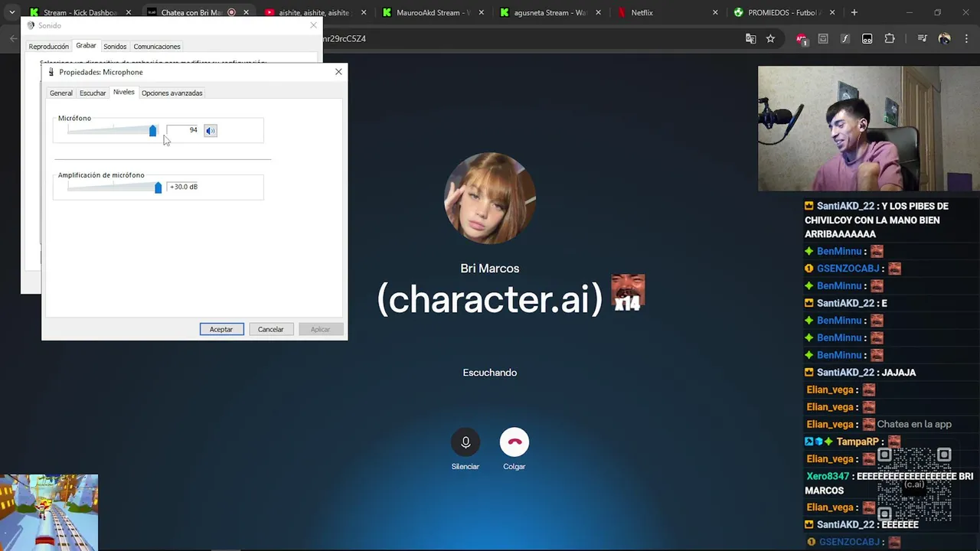Image resolution: width=980 pixels, height=551 pixels.
Task: Mute the call with the microphone button
Action: tap(465, 442)
